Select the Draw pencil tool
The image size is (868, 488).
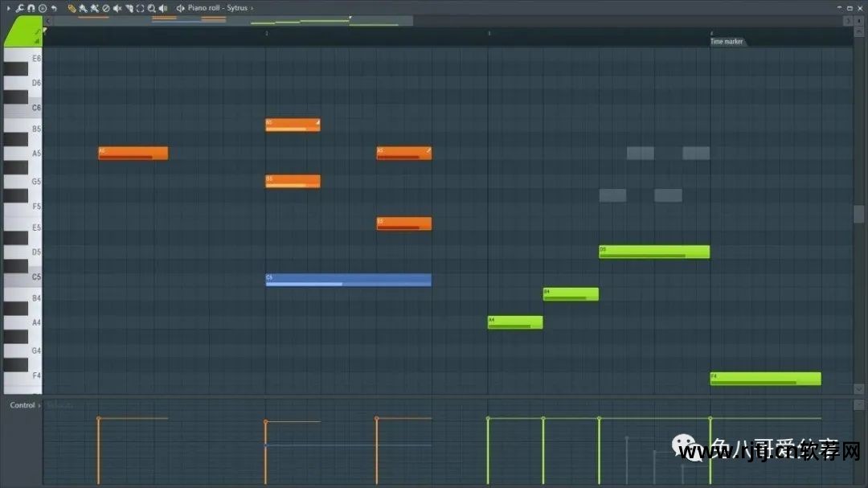(72, 8)
